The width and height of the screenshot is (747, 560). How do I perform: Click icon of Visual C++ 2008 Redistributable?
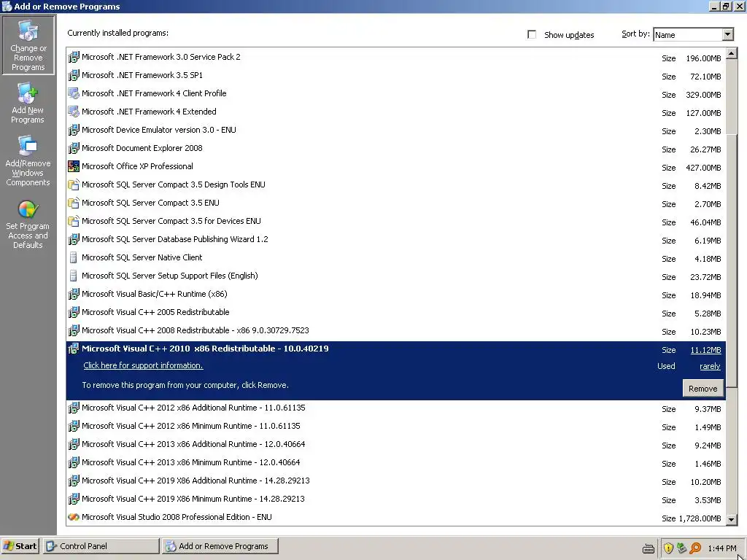[x=74, y=330]
